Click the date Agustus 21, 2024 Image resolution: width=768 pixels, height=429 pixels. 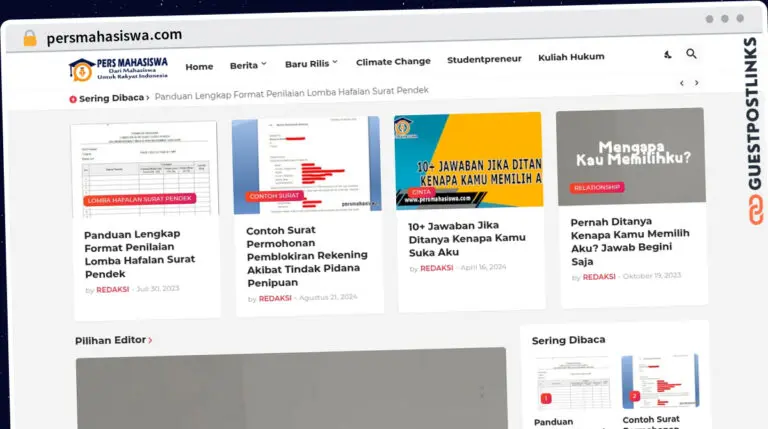pyautogui.click(x=328, y=297)
